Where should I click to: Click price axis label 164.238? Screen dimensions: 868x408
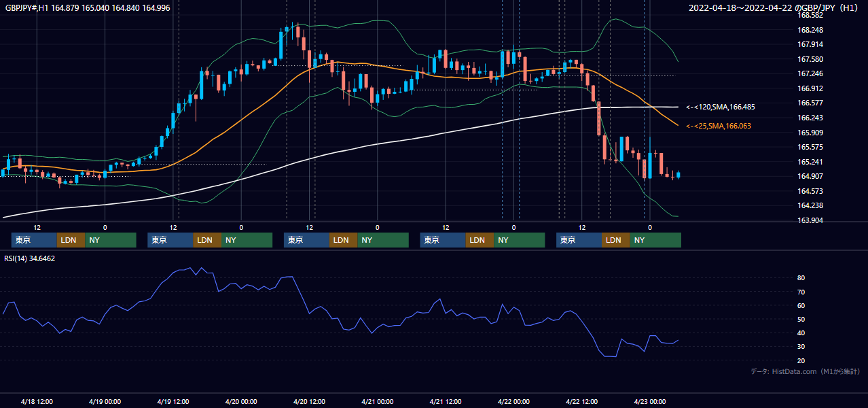pyautogui.click(x=810, y=205)
